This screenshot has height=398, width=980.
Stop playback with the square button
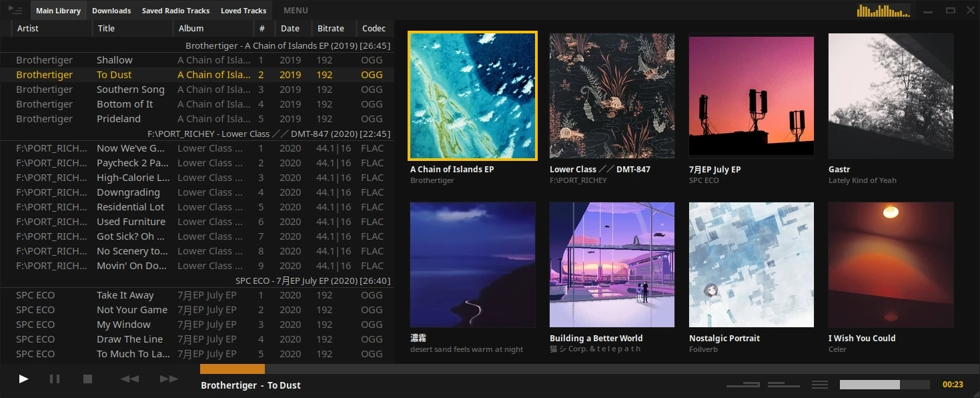(87, 379)
